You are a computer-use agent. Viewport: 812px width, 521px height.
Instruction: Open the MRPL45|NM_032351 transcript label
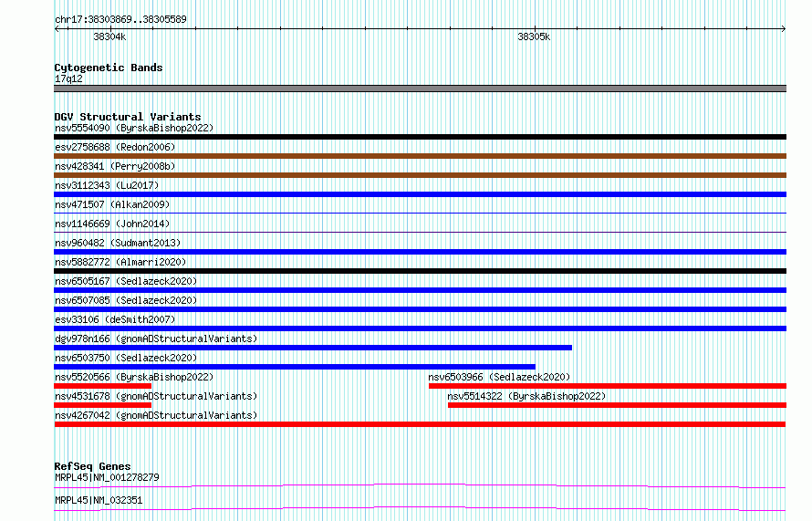[x=99, y=500]
